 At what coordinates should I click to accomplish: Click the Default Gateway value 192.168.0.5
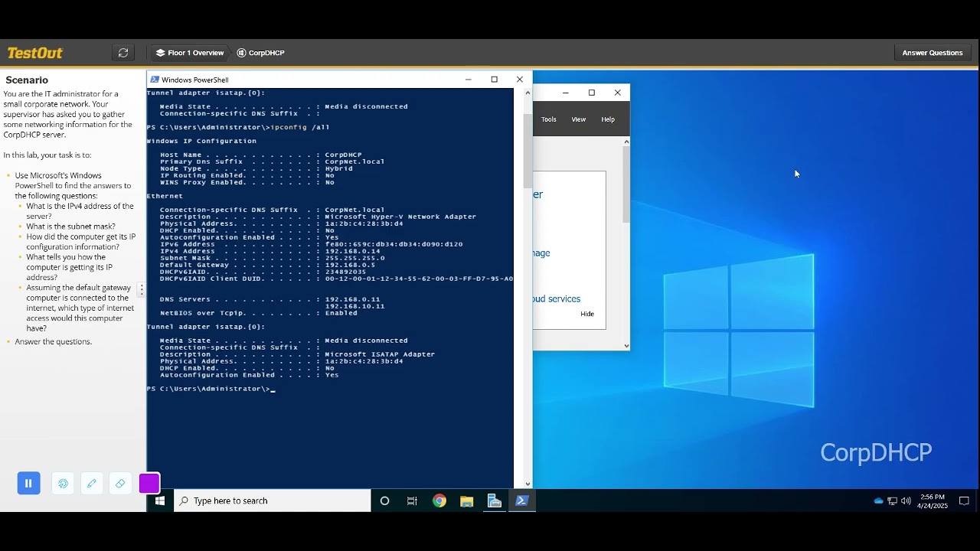coord(350,265)
